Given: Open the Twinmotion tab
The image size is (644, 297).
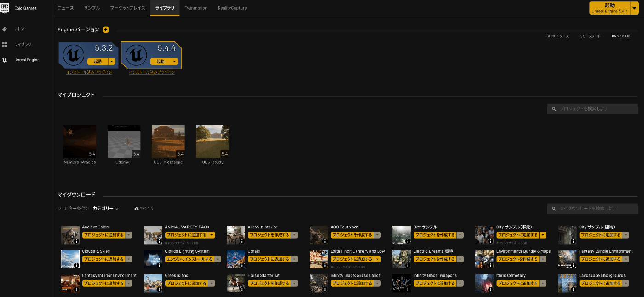Looking at the screenshot, I should 196,8.
